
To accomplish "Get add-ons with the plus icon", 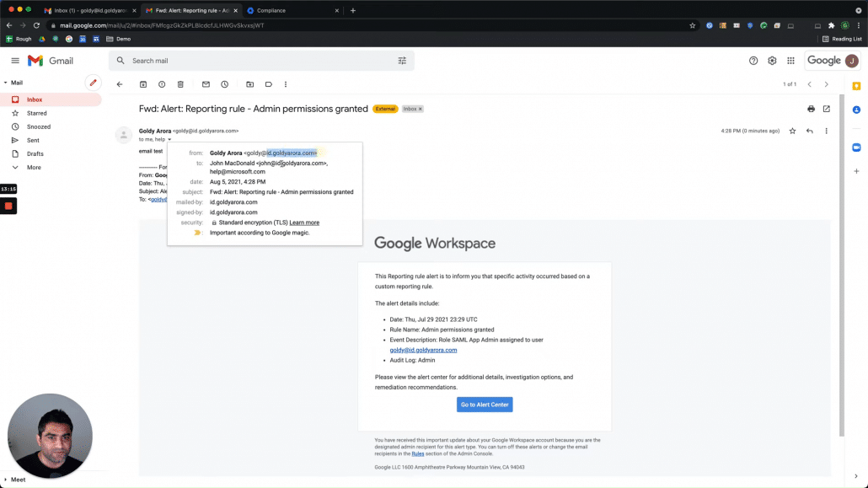I will click(856, 171).
